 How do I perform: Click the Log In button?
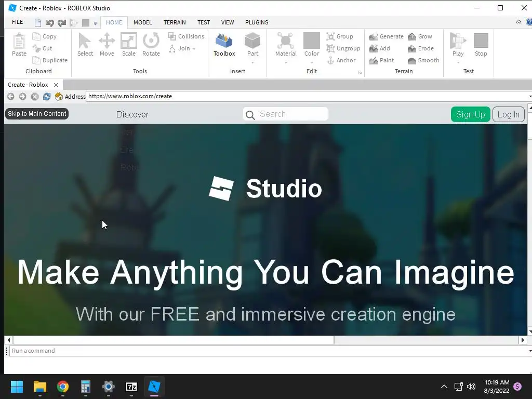(508, 114)
